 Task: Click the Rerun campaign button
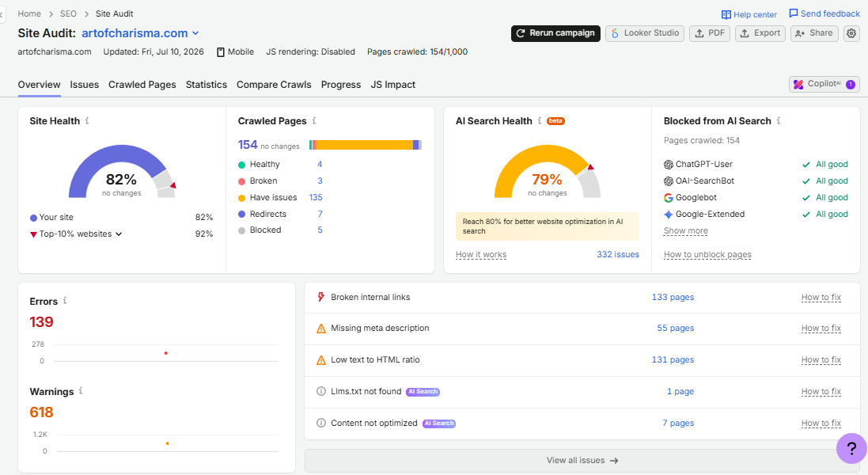coord(555,33)
